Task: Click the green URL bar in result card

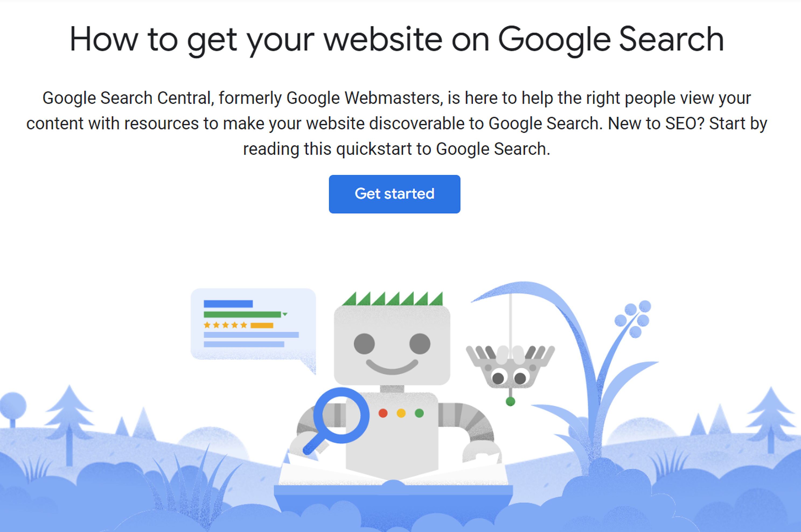Action: [x=242, y=315]
